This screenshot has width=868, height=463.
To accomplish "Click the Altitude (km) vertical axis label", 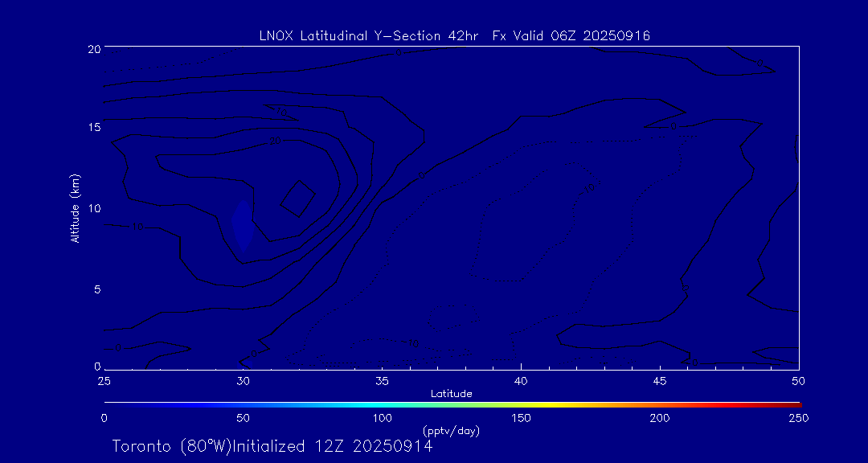I will coord(76,207).
